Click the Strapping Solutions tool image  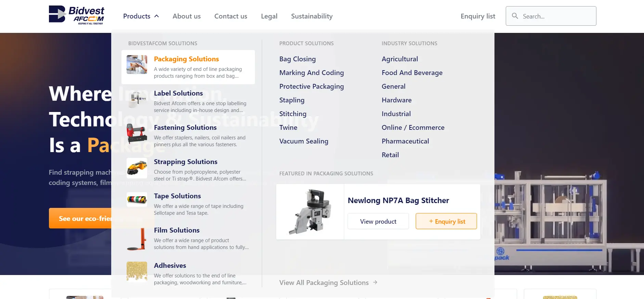click(137, 168)
